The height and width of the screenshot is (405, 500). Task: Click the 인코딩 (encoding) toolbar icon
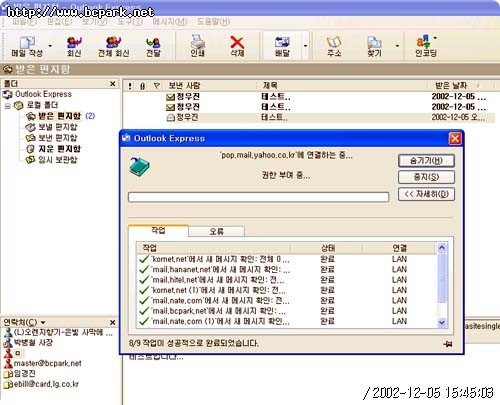(x=426, y=46)
